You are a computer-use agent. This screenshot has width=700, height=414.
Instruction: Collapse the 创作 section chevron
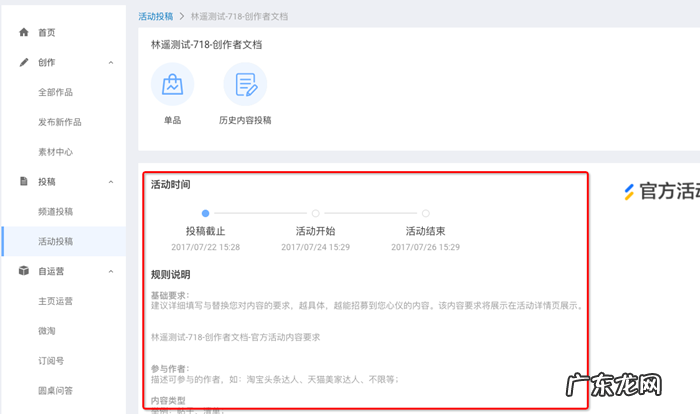[111, 63]
